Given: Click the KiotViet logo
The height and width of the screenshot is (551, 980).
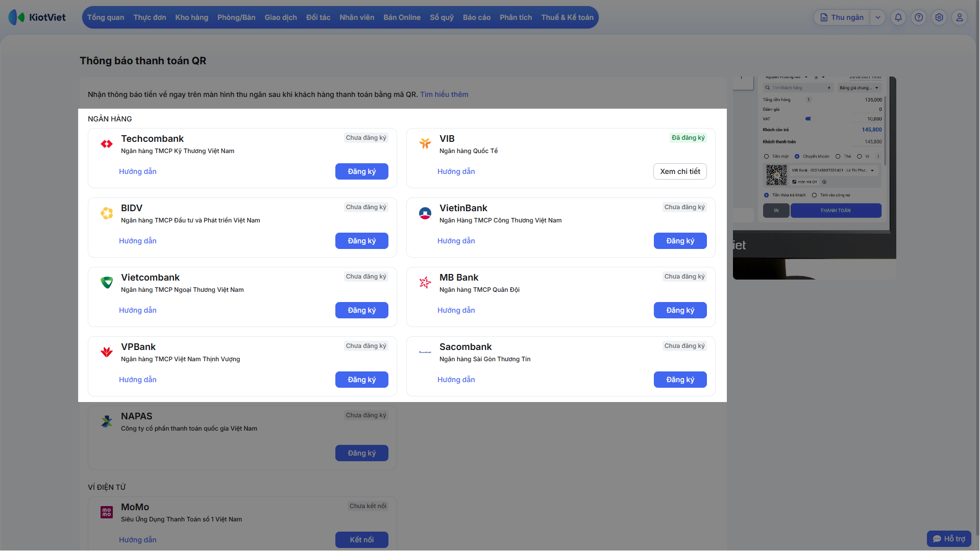Looking at the screenshot, I should 37,17.
